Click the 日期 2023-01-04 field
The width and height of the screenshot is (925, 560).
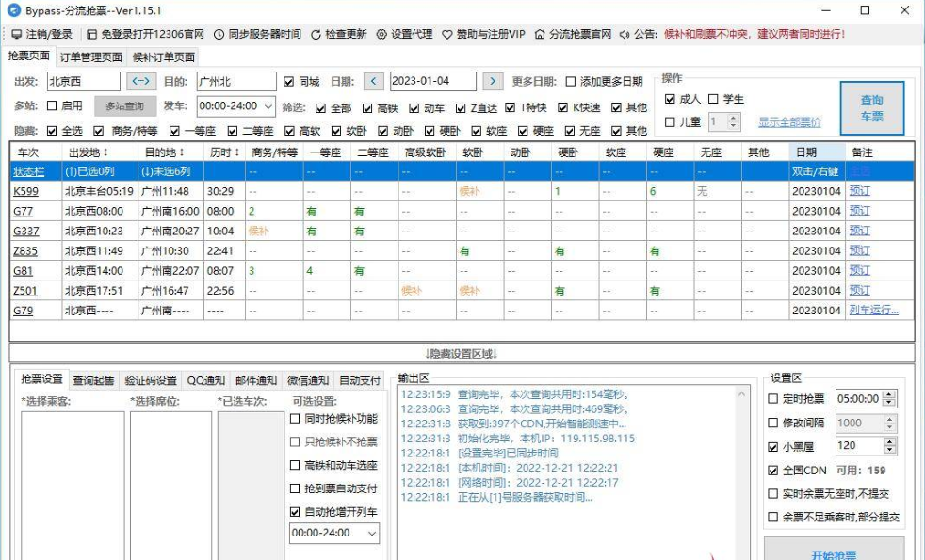(433, 81)
